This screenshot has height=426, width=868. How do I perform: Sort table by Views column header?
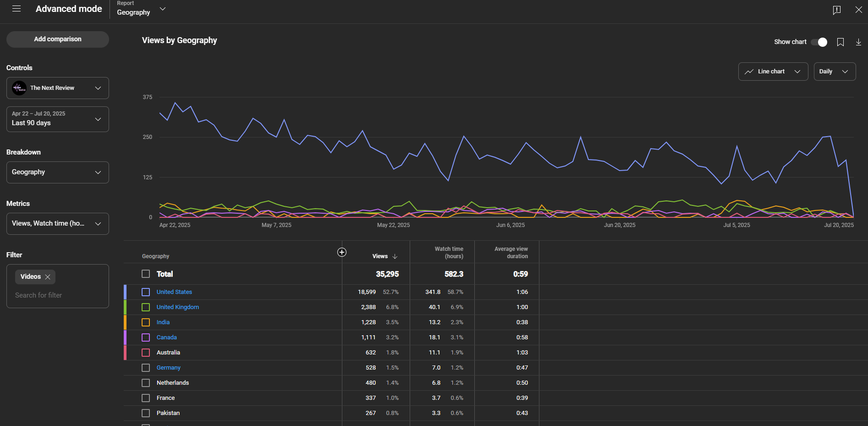click(380, 256)
